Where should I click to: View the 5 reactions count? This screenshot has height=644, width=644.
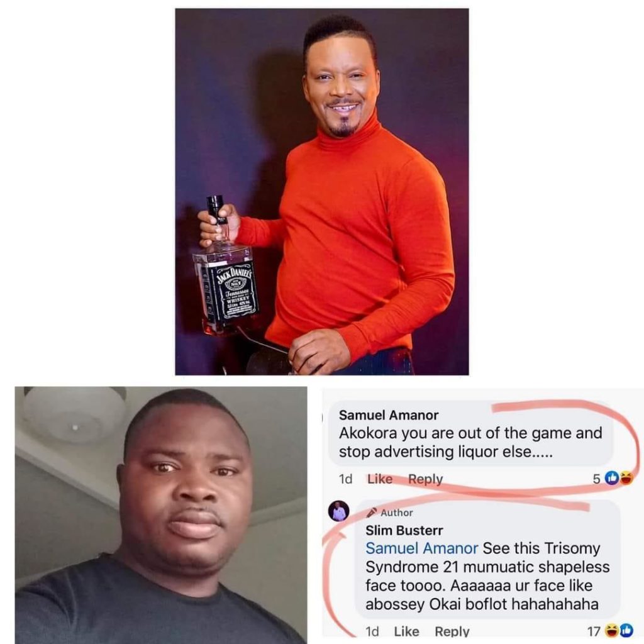(x=597, y=479)
